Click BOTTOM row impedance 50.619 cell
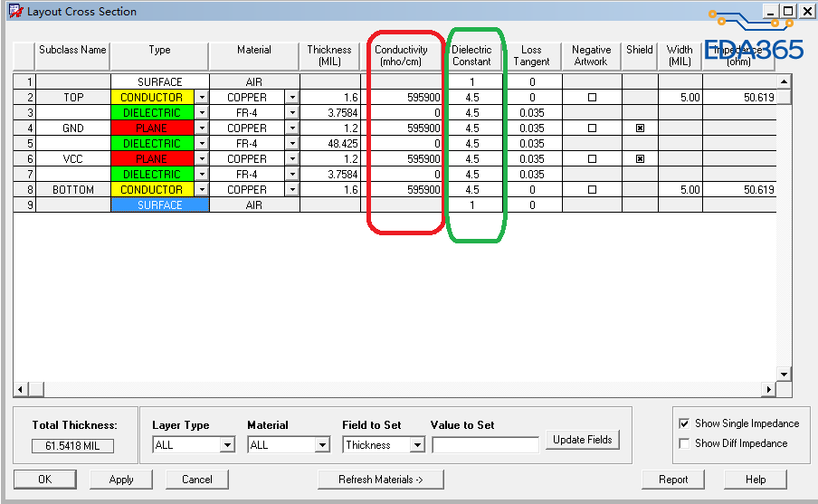Screen dimensions: 818x504 click(x=740, y=190)
